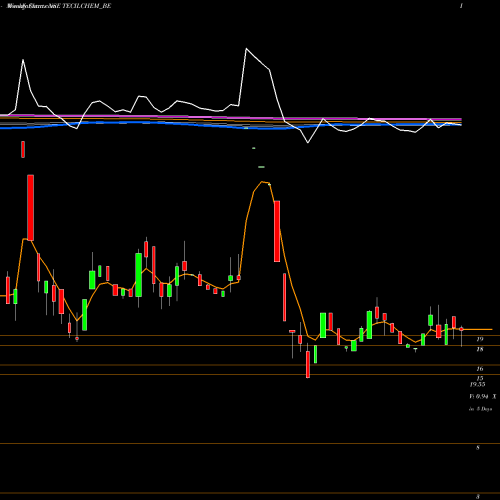500x500 pixels.
Task: Click the price axis label 18
Action: (480, 349)
